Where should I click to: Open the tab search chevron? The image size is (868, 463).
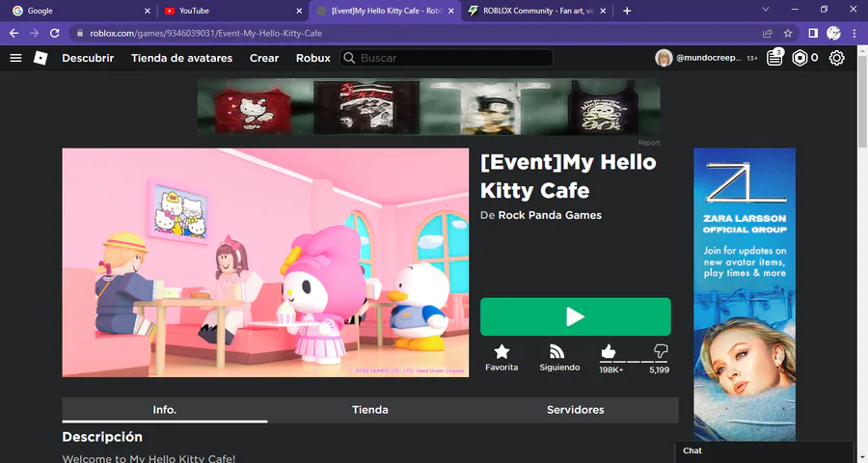coord(766,9)
